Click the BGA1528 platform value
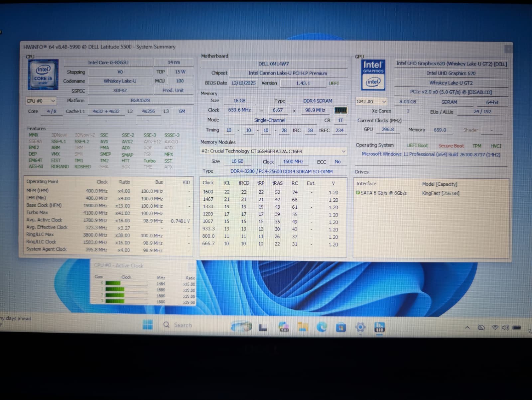Screen dimensions: 532x400 click(x=140, y=100)
